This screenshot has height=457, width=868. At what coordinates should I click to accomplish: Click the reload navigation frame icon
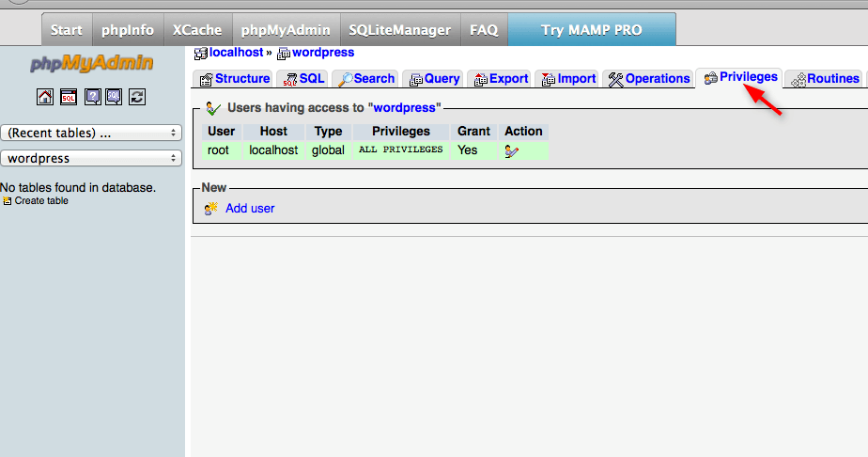pos(137,97)
